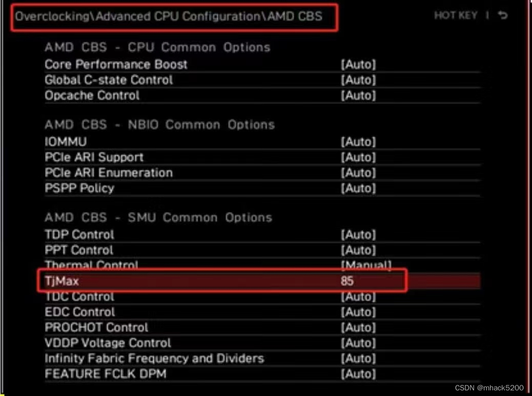Open the HOT KEY help
This screenshot has height=396, width=532.
coord(456,15)
